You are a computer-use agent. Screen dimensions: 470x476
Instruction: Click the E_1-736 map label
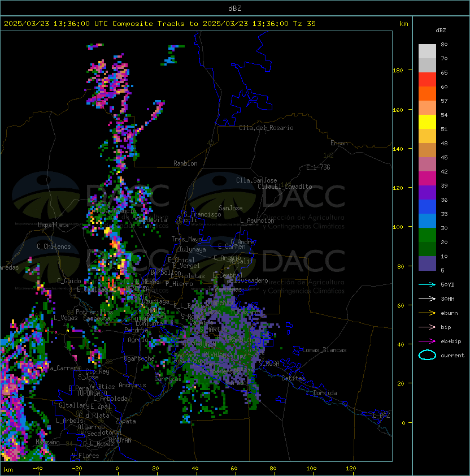[318, 167]
